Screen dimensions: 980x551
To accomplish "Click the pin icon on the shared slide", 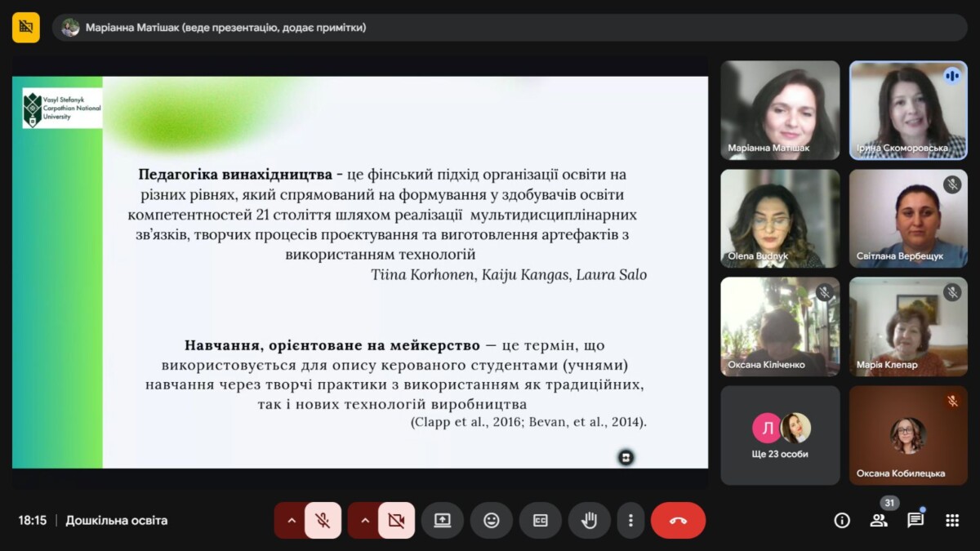I will pos(626,457).
